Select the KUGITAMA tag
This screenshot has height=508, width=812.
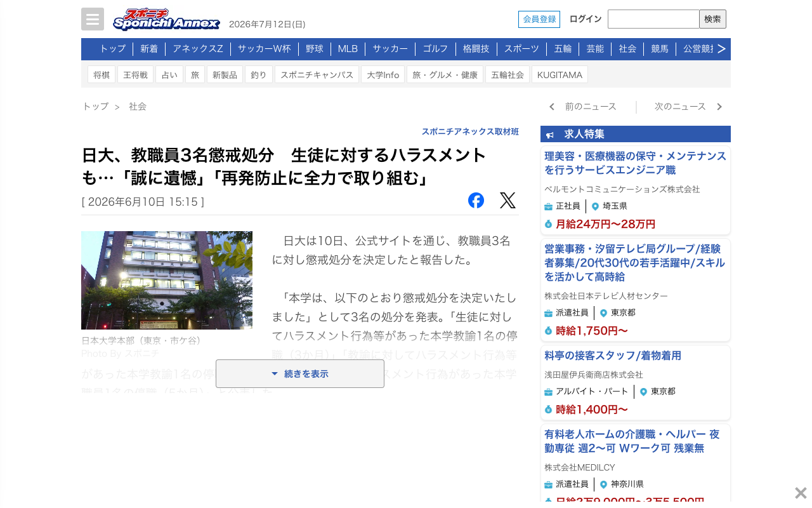(560, 74)
